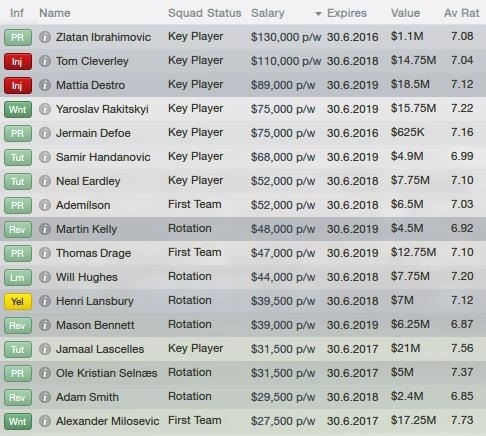The width and height of the screenshot is (486, 436).
Task: Click the Yel badge beside Henri Lansbury
Action: [18, 301]
